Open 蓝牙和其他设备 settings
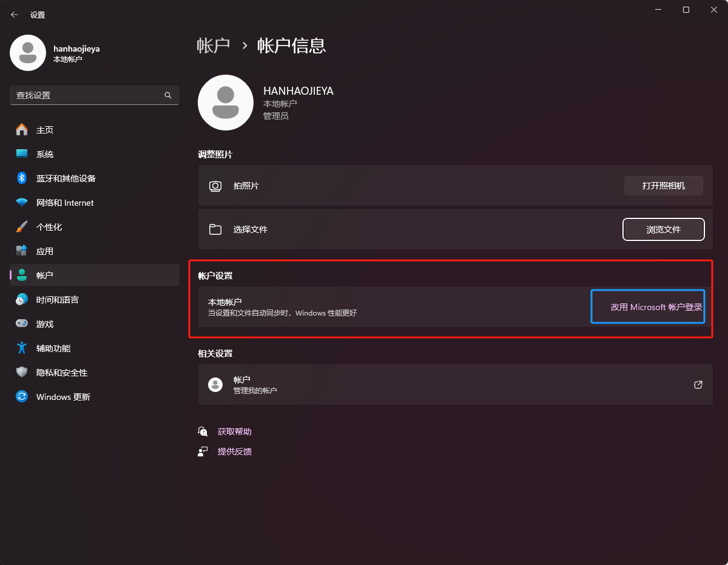The height and width of the screenshot is (565, 728). coord(95,178)
